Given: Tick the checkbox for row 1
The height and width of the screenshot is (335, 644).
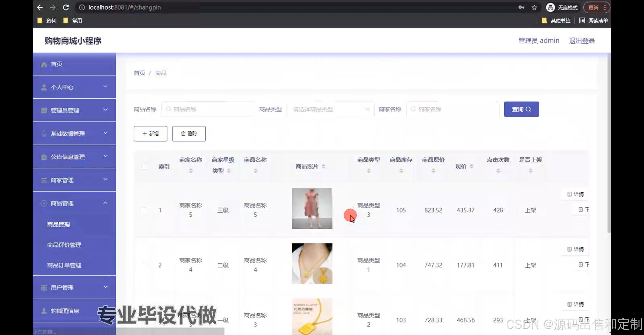Looking at the screenshot, I should 143,210.
